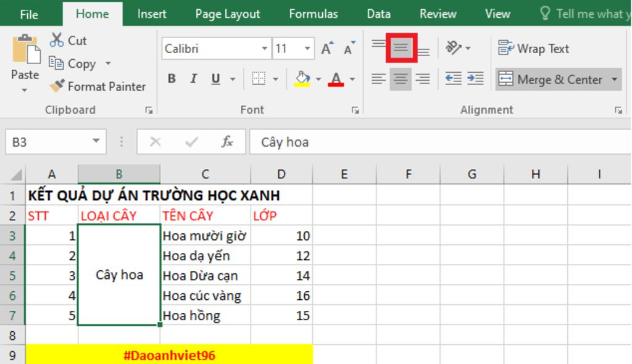Select row 5 header
Viewport: 632px width, 364px height.
[12, 275]
